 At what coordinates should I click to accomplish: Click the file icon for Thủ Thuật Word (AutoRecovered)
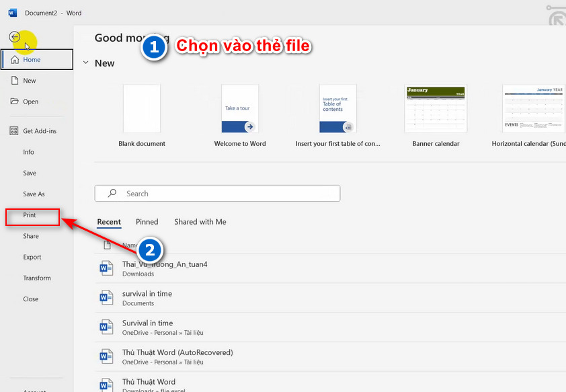(107, 356)
